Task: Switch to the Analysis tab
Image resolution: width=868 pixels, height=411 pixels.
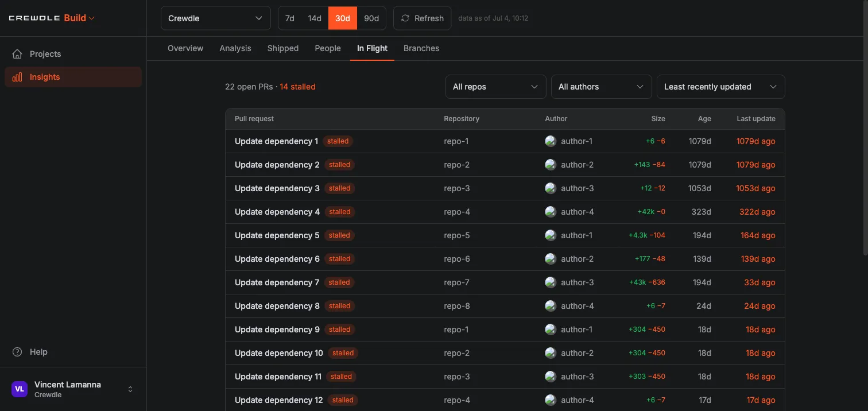Action: tap(235, 48)
